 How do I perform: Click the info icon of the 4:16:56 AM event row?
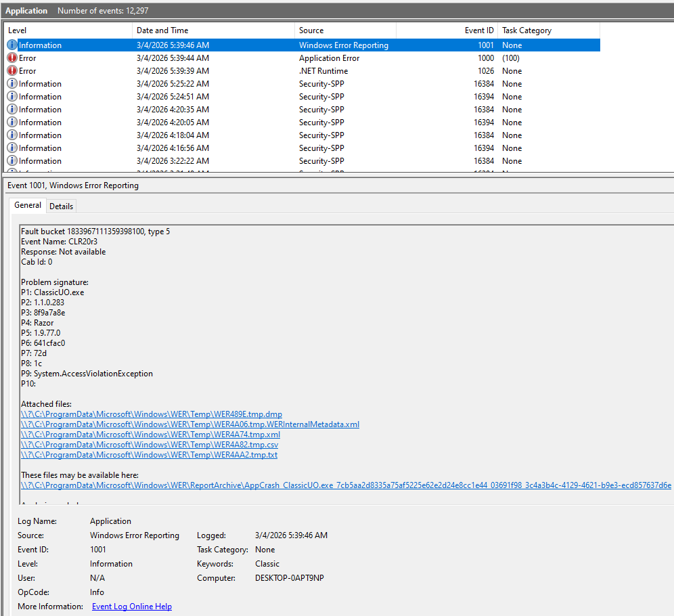12,148
